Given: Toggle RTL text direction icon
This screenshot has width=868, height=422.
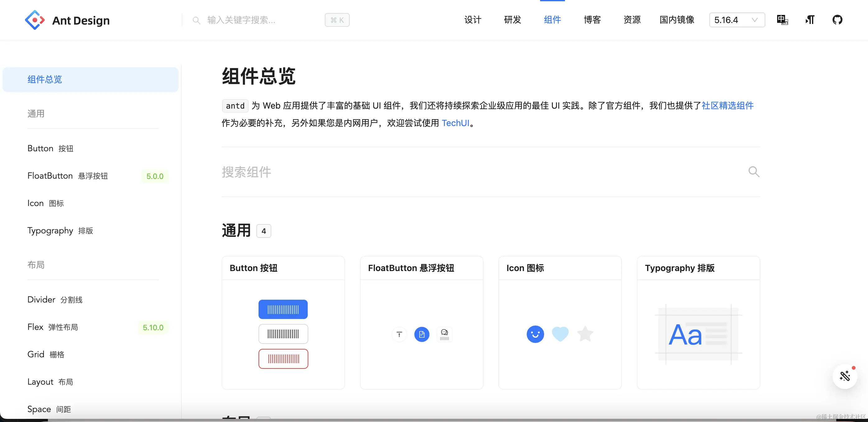Looking at the screenshot, I should pos(810,20).
